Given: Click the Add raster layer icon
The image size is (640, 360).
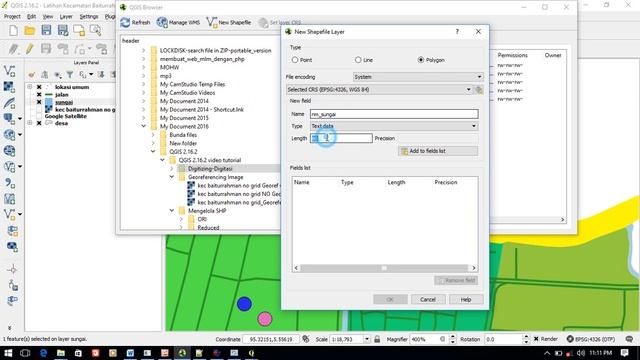Looking at the screenshot, I should pos(9,87).
